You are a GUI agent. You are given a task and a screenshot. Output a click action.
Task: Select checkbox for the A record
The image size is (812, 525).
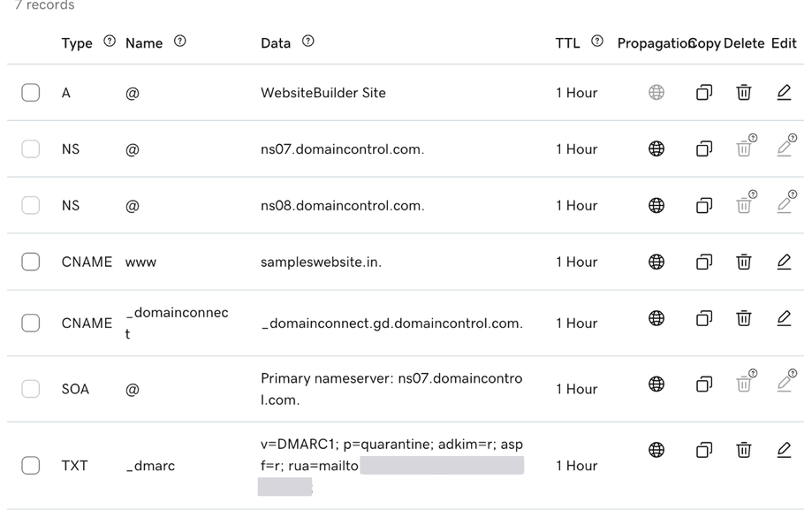pyautogui.click(x=31, y=93)
